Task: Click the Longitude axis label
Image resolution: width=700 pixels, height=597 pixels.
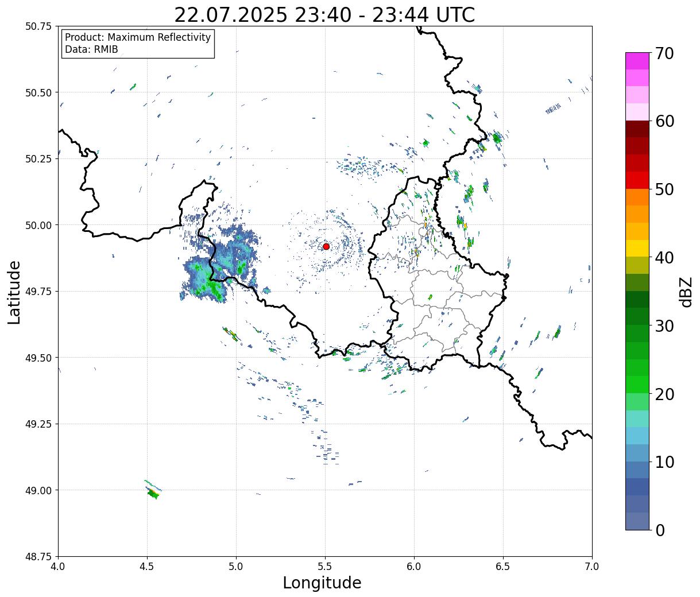Action: click(x=322, y=583)
